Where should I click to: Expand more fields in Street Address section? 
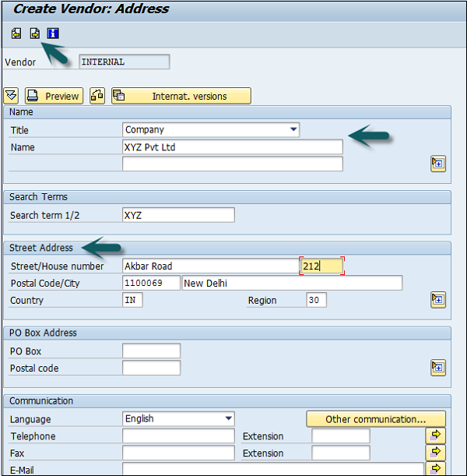click(x=438, y=300)
